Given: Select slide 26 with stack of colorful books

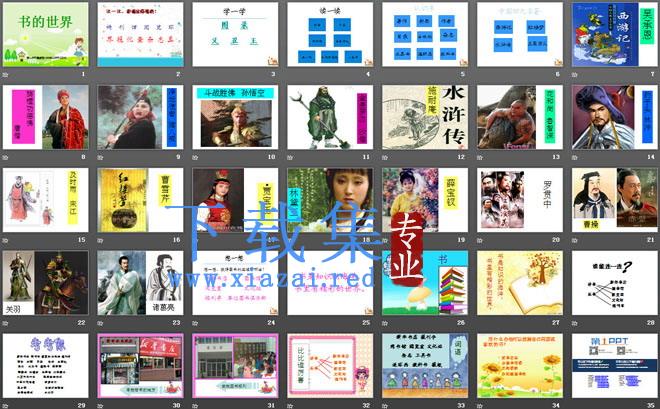Looking at the screenshot, I should click(425, 283).
